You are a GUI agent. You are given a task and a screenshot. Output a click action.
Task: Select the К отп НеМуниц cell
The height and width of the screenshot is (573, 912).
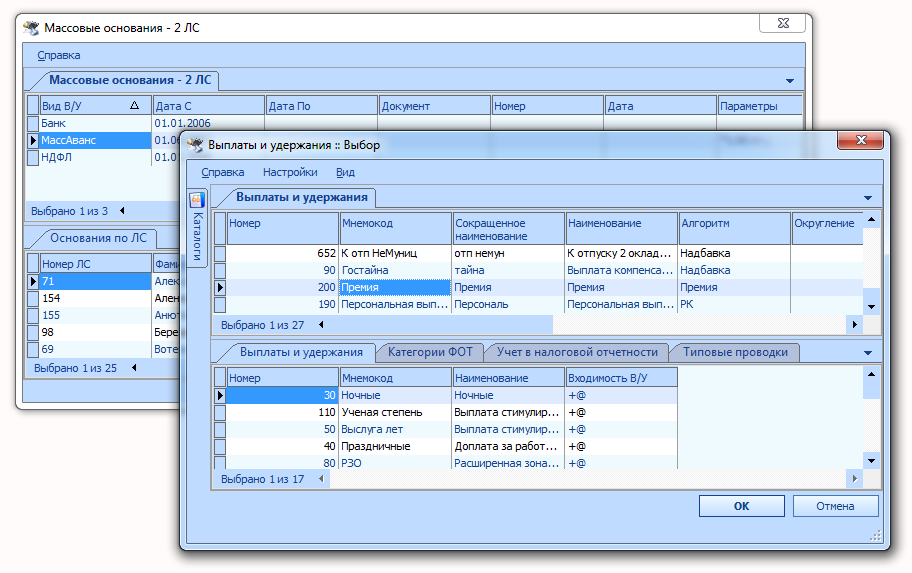click(395, 253)
